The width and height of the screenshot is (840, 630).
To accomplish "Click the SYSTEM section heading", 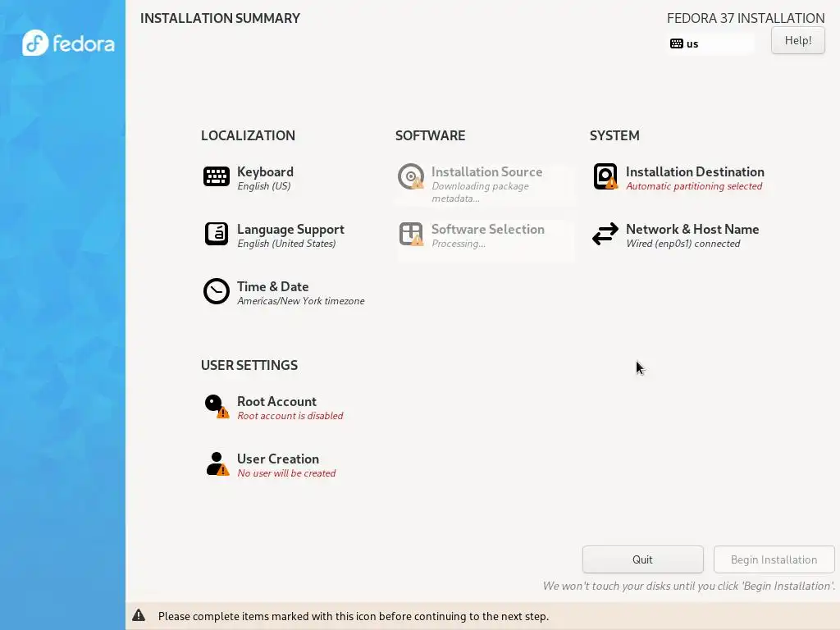I will click(x=614, y=135).
